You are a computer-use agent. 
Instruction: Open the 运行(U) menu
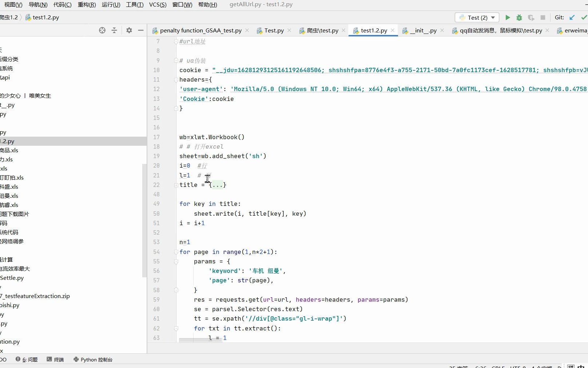[x=111, y=4]
